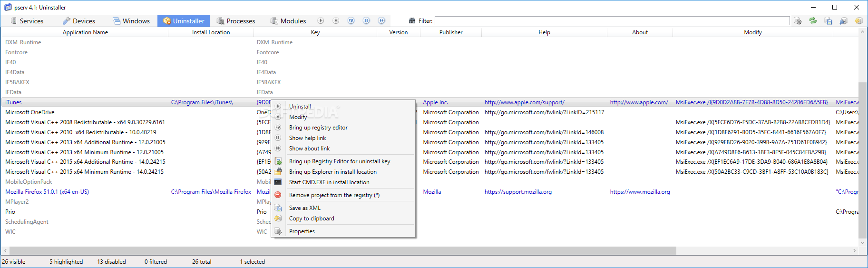The height and width of the screenshot is (268, 868).
Task: Select Mozilla Firefox 51.0.1 (x64 en-US) row
Action: [430, 192]
